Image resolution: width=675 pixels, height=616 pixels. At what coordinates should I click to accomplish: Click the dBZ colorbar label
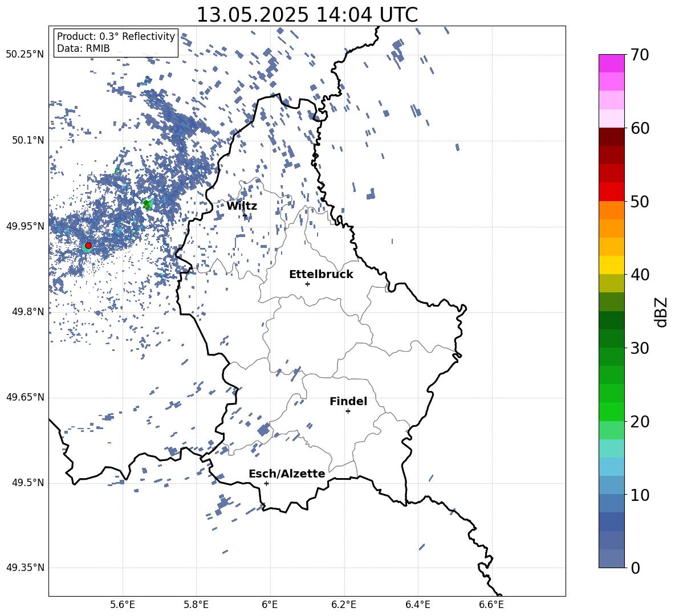(662, 312)
